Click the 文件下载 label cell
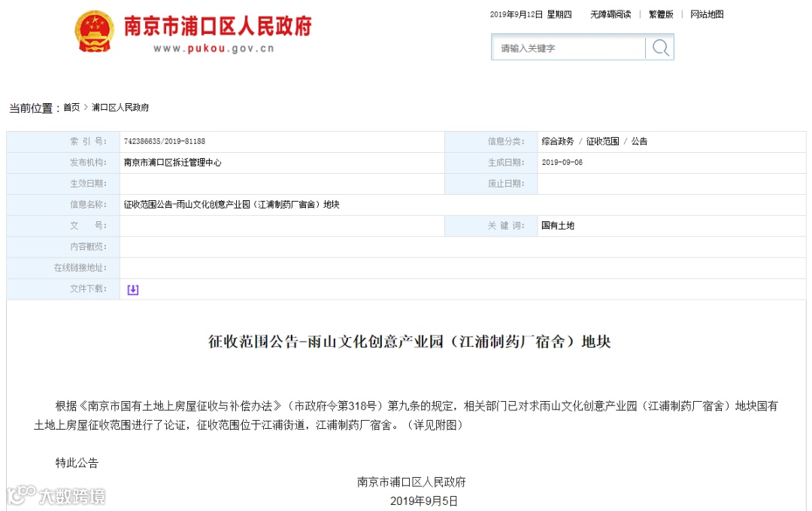The height and width of the screenshot is (511, 812). 63,289
